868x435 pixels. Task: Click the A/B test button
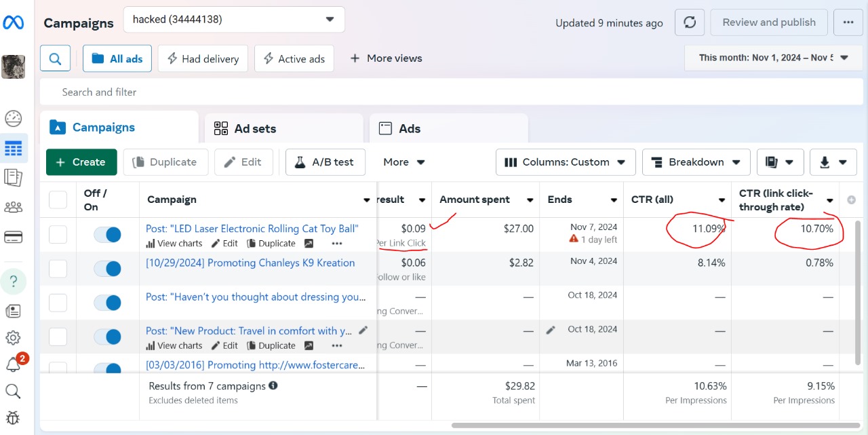325,162
